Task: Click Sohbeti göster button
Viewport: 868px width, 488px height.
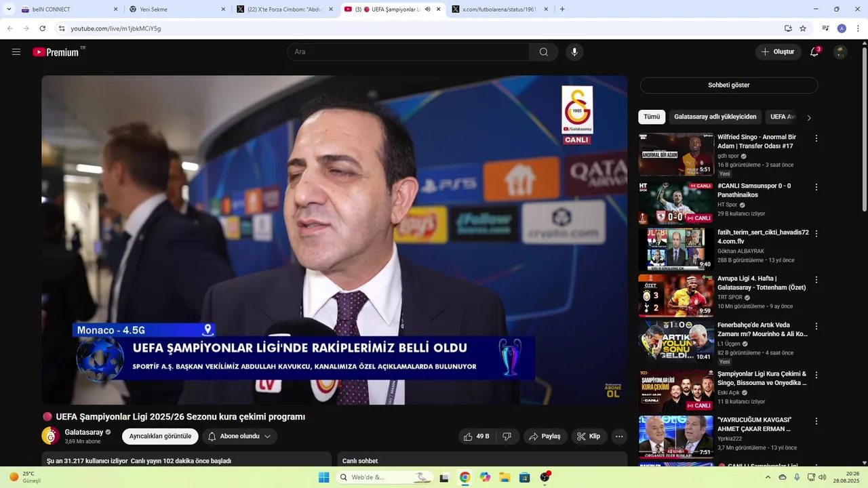Action: (729, 85)
